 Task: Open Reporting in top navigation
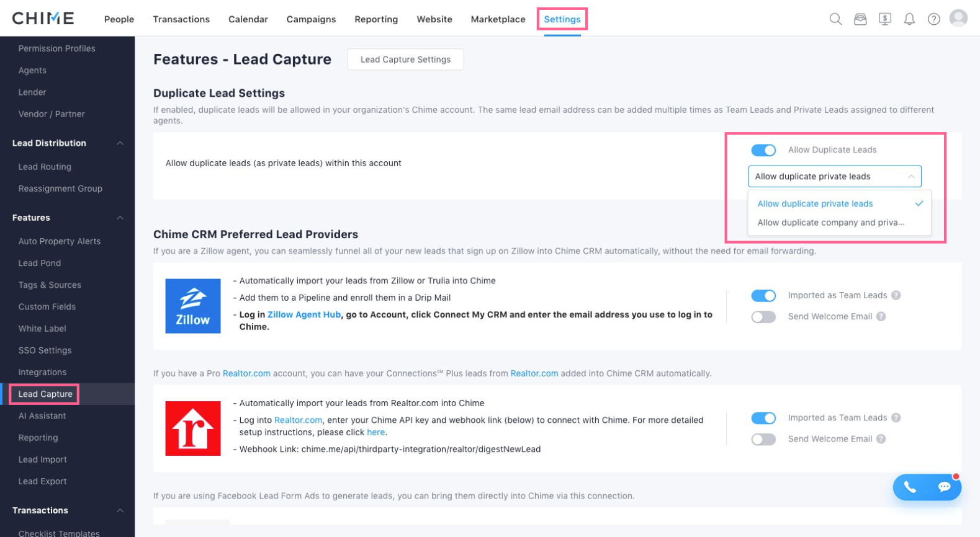click(376, 19)
